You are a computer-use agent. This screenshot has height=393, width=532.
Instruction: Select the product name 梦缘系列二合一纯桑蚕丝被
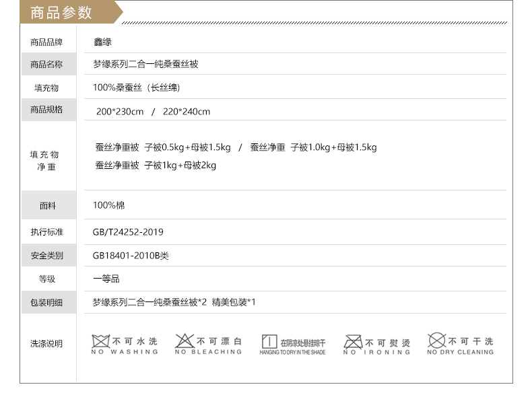145,65
